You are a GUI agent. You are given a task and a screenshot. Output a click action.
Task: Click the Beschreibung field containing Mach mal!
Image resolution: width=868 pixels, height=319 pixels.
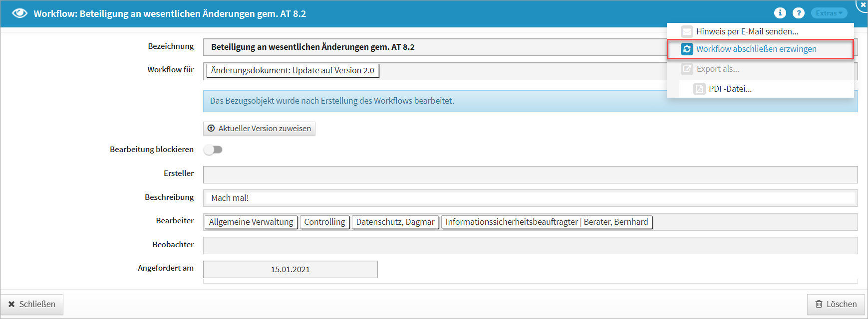click(x=530, y=198)
